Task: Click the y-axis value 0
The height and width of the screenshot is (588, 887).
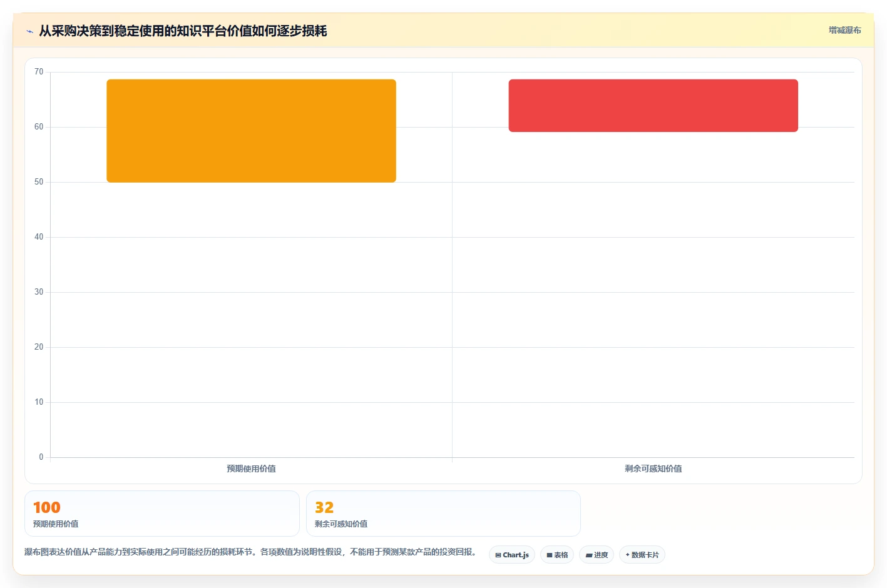Action: click(x=41, y=457)
